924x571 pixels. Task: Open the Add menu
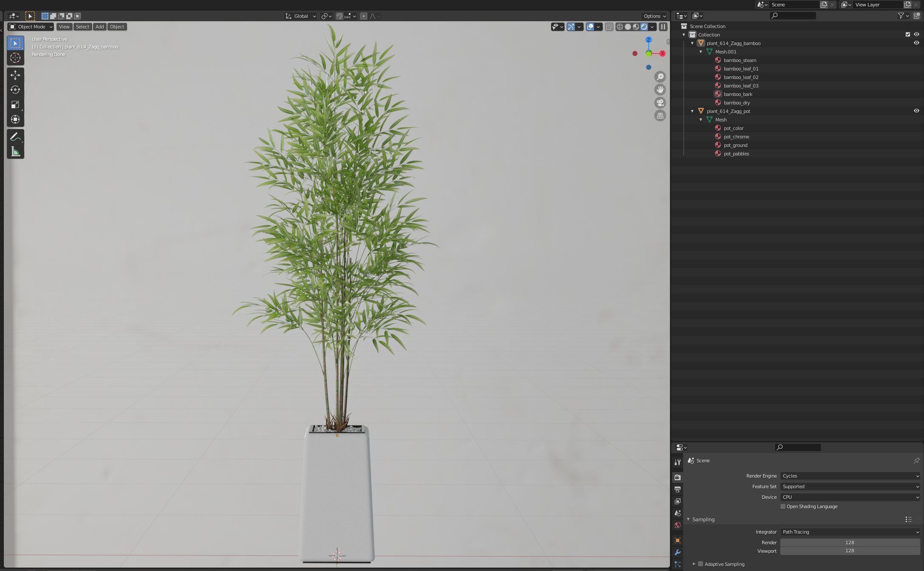tap(99, 27)
